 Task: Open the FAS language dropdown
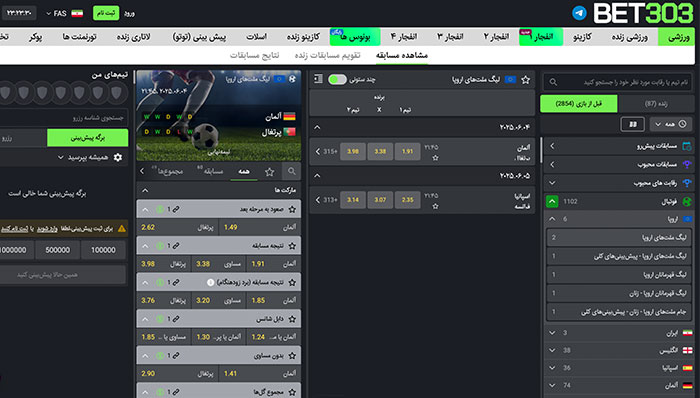point(57,13)
